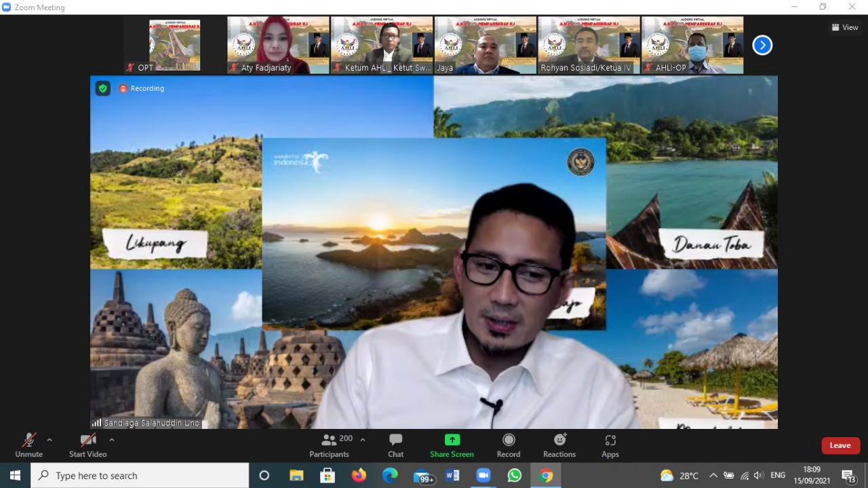Restore down the Zoom Meeting window
This screenshot has width=868, height=488.
click(x=823, y=7)
